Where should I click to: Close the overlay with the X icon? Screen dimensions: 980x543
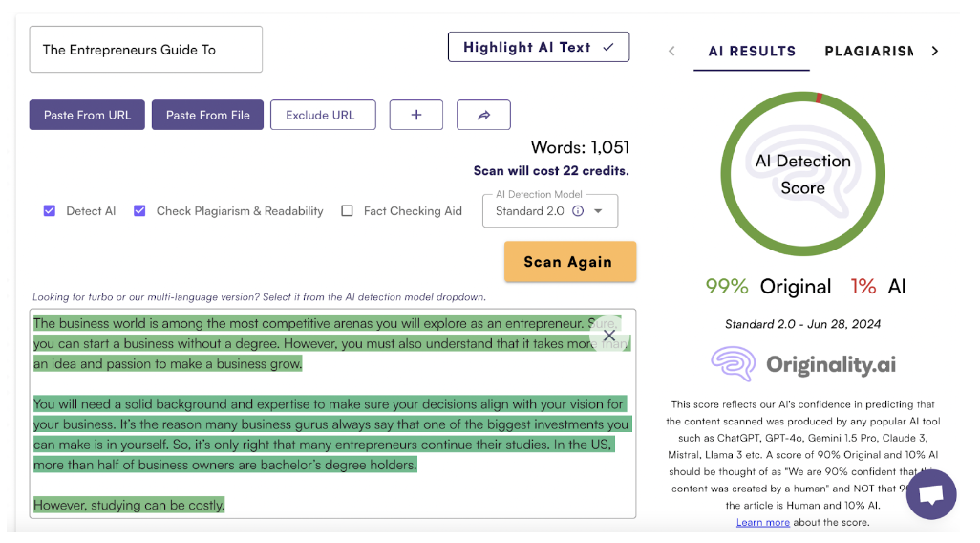click(608, 336)
